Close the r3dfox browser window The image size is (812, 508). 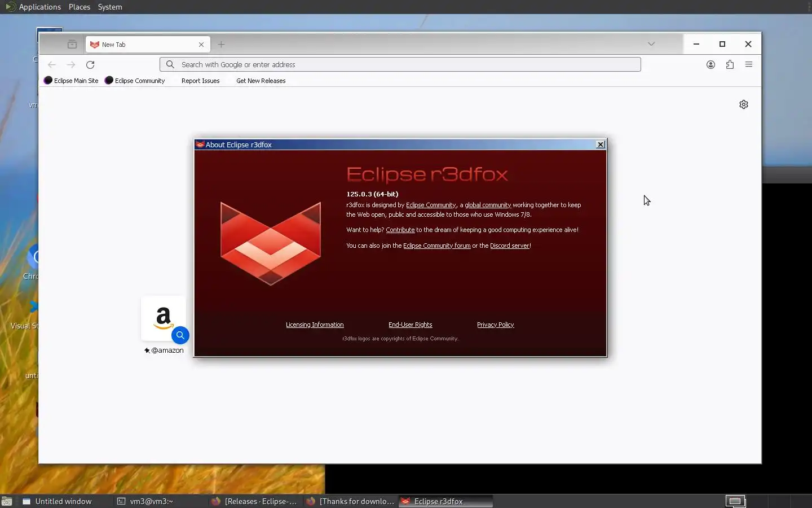pyautogui.click(x=748, y=44)
